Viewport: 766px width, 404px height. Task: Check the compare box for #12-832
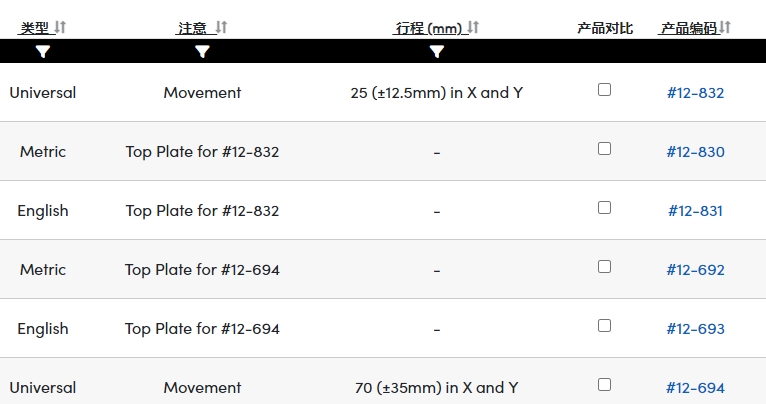604,90
